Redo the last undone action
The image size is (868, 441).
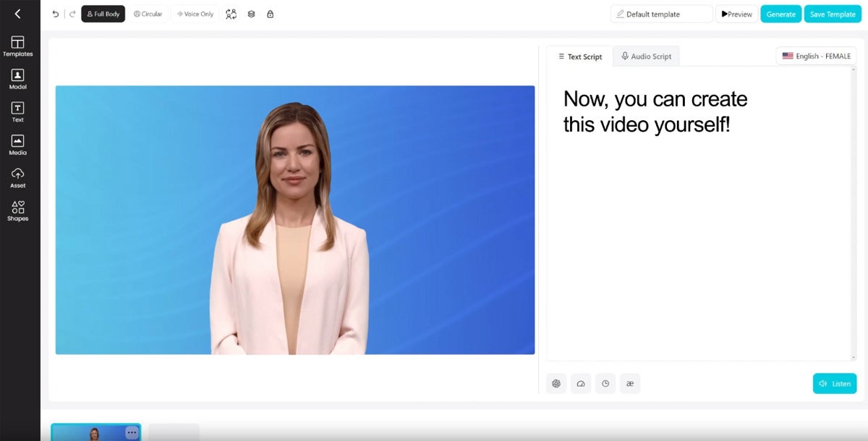[x=72, y=14]
